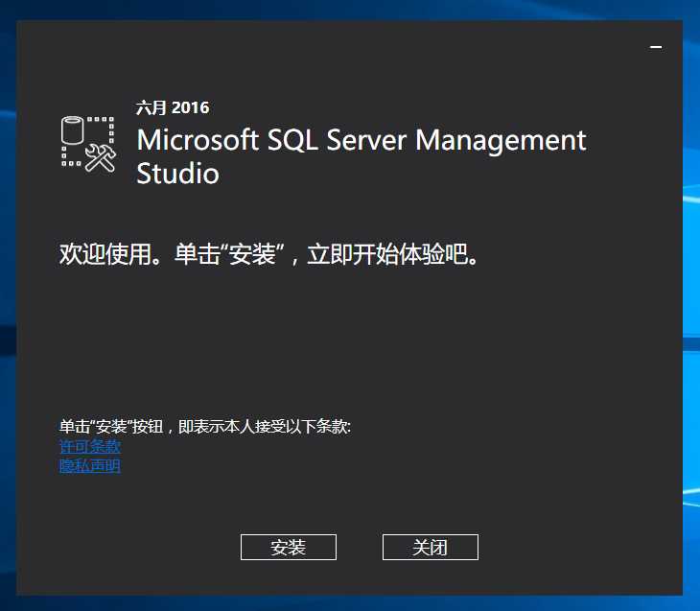Click the word Studio in the title
This screenshot has width=700, height=611.
(177, 174)
